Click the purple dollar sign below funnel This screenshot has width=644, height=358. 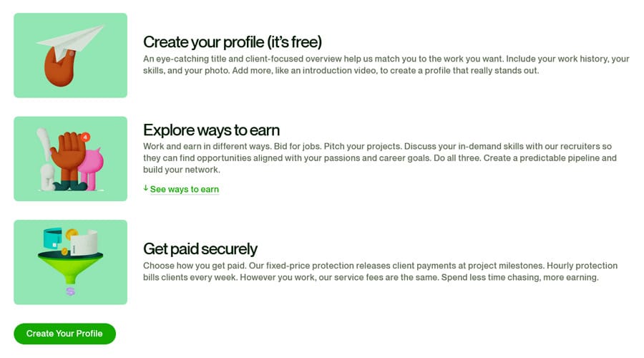[x=70, y=291]
